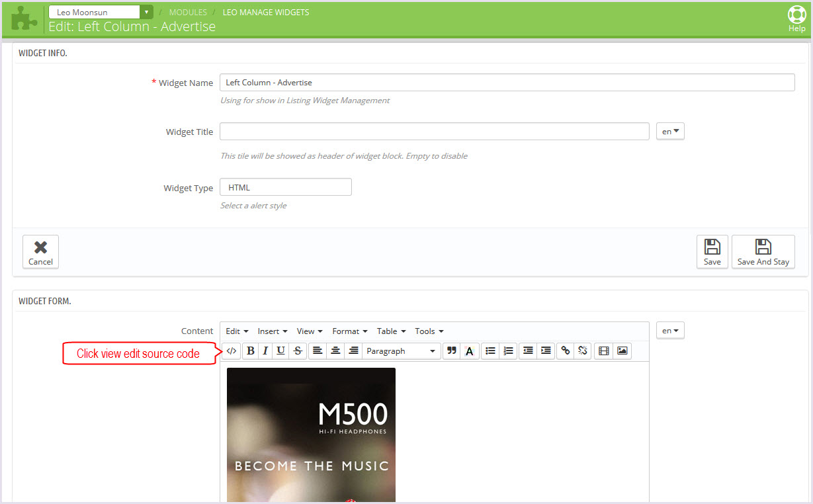
Task: Click the 'Using for show in Listing Widget Management' hint
Action: point(305,101)
